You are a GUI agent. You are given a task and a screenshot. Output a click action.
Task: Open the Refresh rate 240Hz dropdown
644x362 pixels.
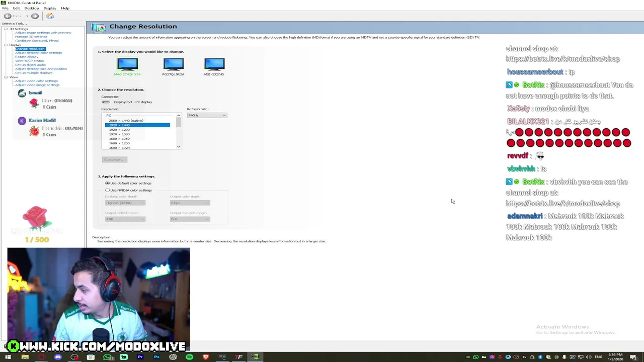point(207,116)
